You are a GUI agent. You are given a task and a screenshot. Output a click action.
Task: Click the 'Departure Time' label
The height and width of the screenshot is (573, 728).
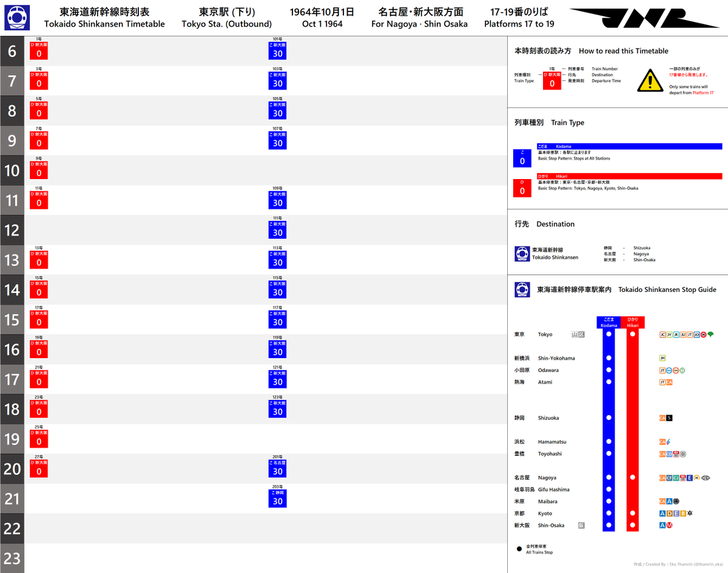coord(606,81)
